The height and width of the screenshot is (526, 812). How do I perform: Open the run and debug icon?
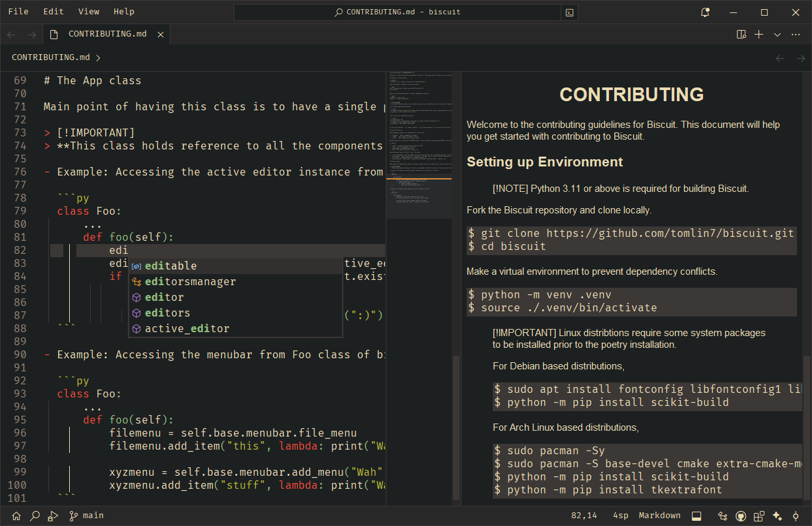(53, 516)
